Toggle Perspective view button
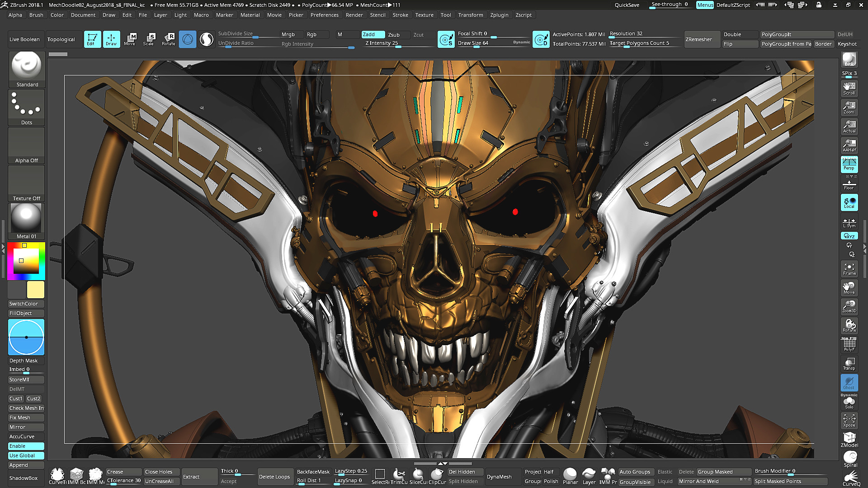868x488 pixels. coord(849,164)
